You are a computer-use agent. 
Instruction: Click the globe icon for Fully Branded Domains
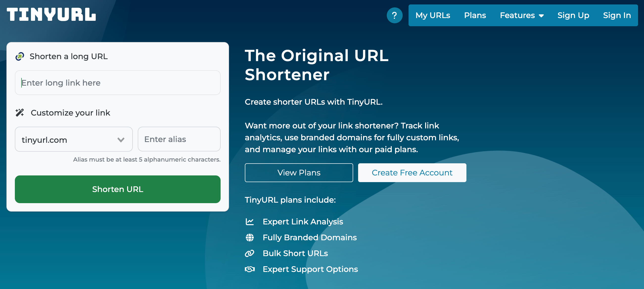click(x=250, y=237)
